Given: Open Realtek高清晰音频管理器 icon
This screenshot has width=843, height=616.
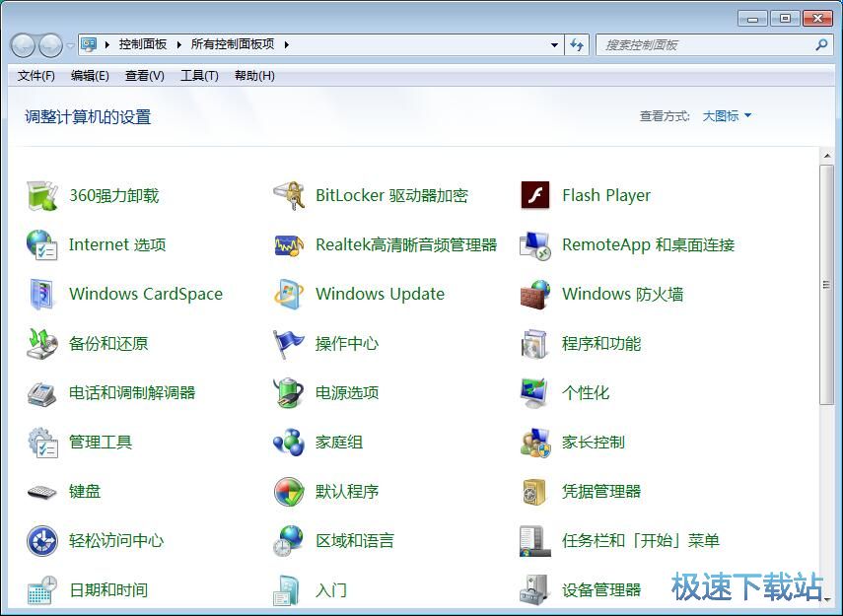Looking at the screenshot, I should click(x=289, y=245).
